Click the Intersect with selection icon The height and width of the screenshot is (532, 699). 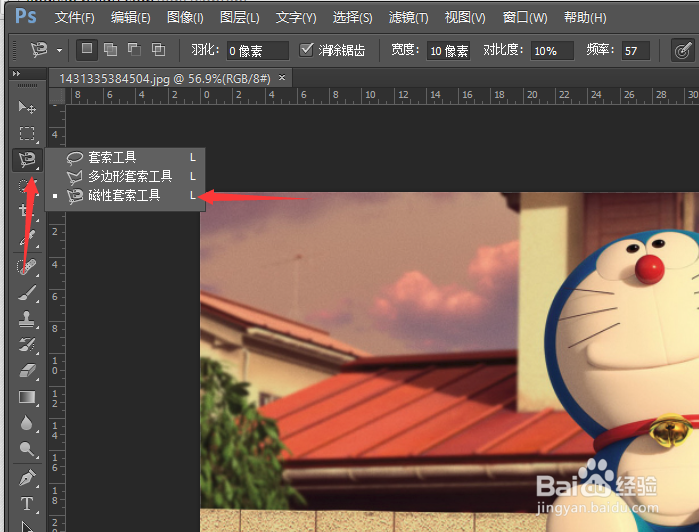158,49
